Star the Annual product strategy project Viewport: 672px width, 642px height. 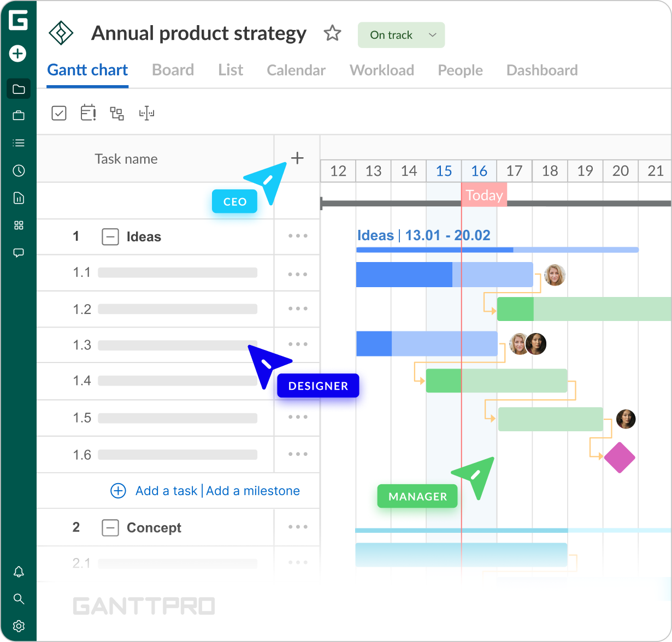332,34
